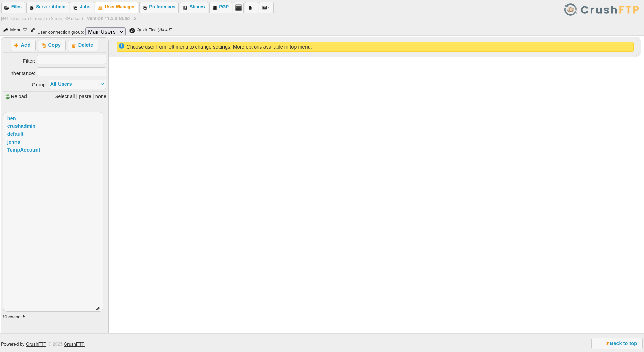Select the user jenna
This screenshot has width=644, height=352.
tap(13, 142)
